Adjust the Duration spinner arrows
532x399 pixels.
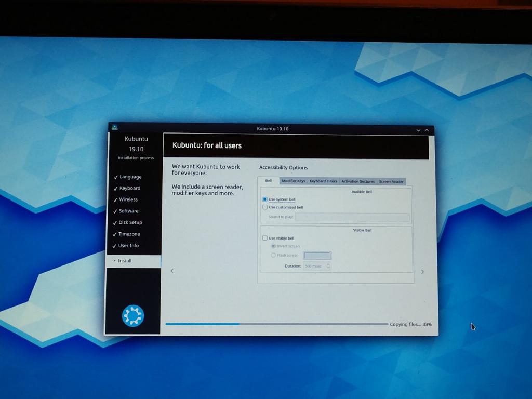pyautogui.click(x=328, y=266)
